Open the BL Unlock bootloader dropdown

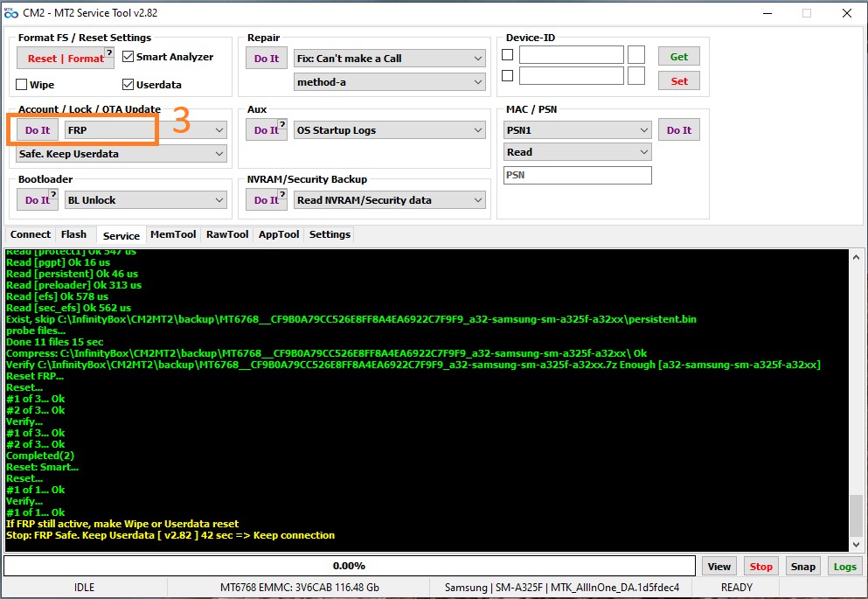(145, 200)
